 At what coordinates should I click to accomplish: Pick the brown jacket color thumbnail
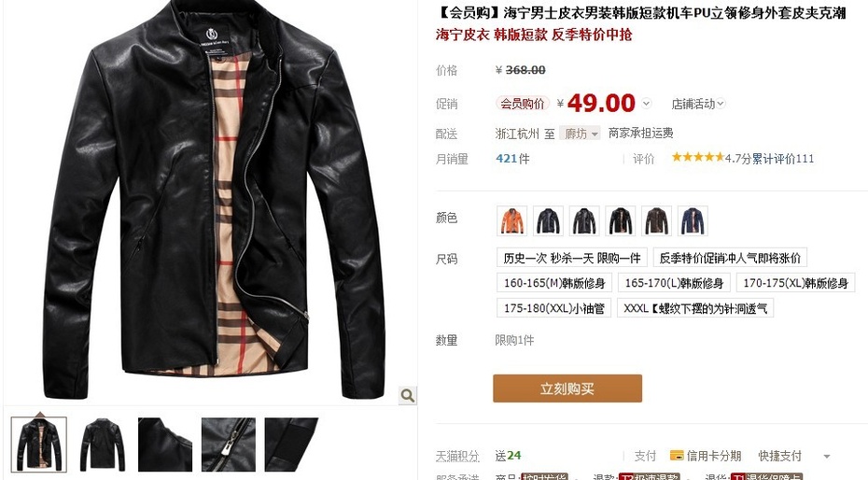coord(656,220)
